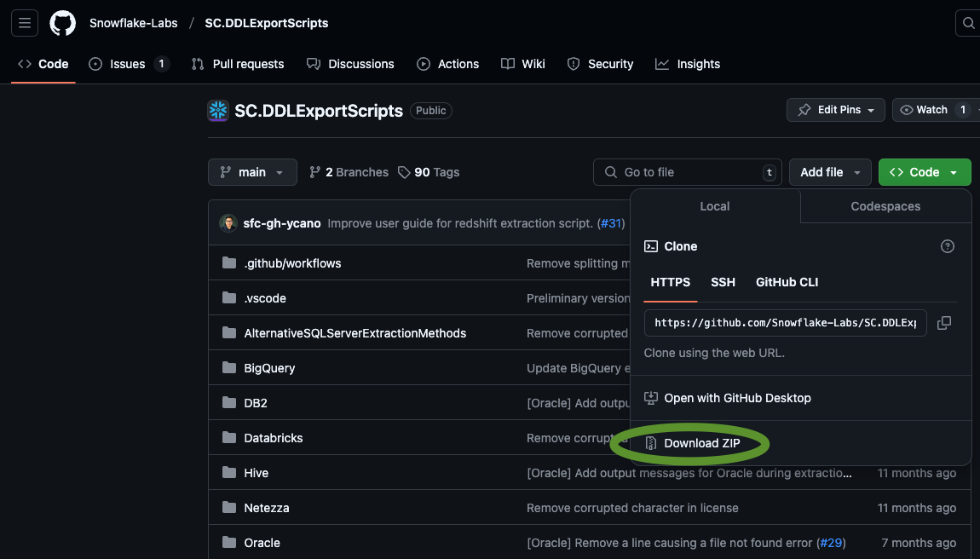Screen dimensions: 980x559
Task: Click the sfc-gh-ycano author avatar
Action: tap(228, 223)
